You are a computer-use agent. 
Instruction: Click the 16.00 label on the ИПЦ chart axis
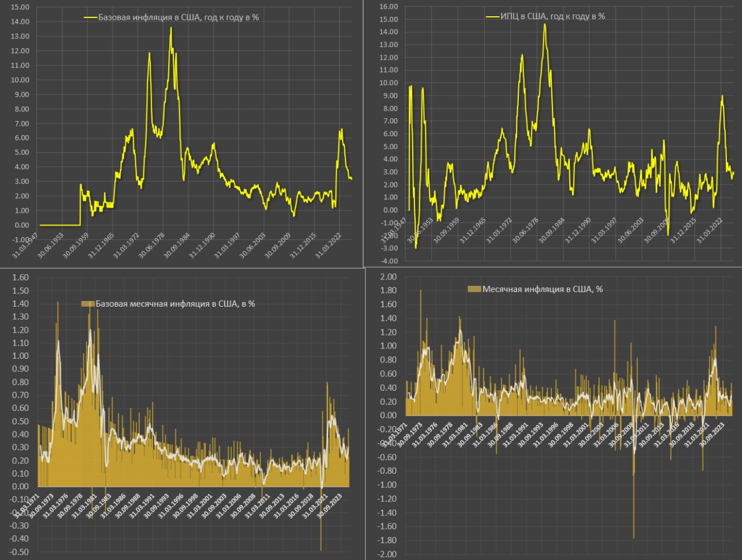click(388, 6)
